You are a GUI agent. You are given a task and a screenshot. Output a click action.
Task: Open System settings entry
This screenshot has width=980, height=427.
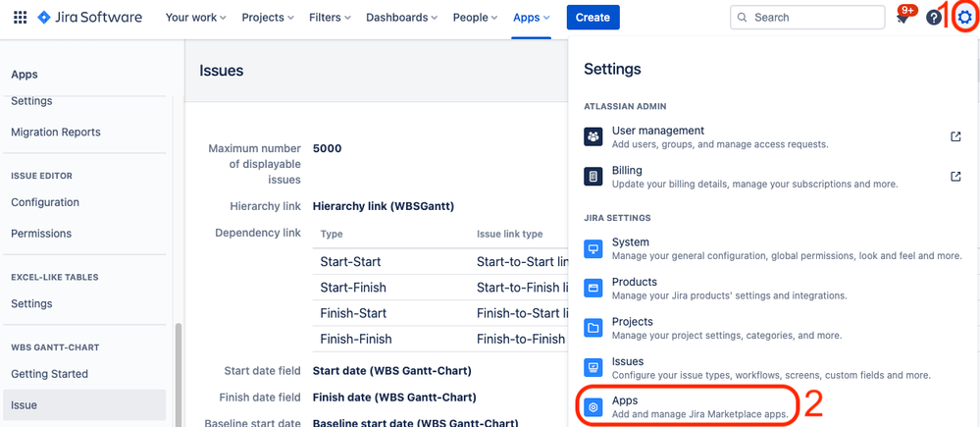pos(772,248)
